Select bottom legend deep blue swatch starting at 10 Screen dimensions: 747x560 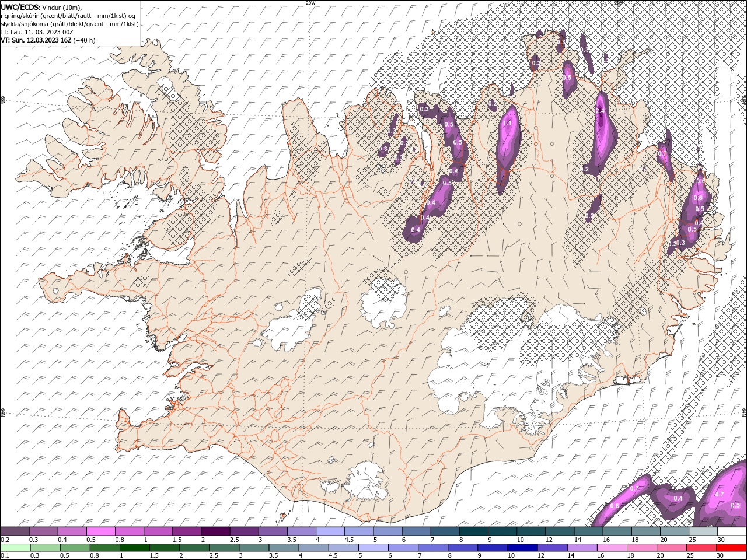tap(522, 548)
